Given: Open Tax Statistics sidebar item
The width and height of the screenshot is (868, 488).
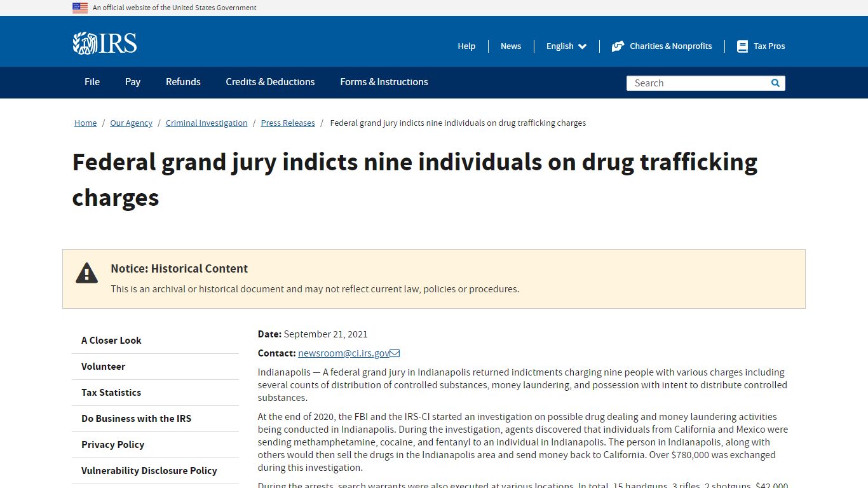Looking at the screenshot, I should pos(155,393).
